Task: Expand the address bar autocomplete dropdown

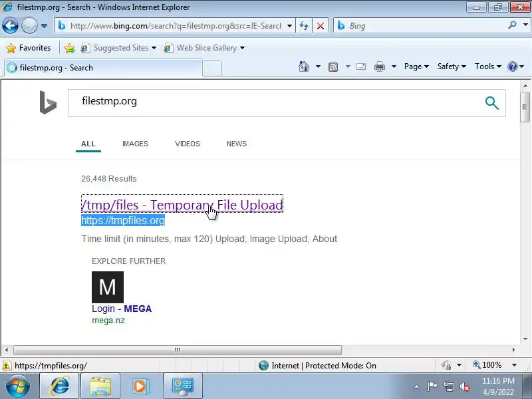Action: coord(289,26)
